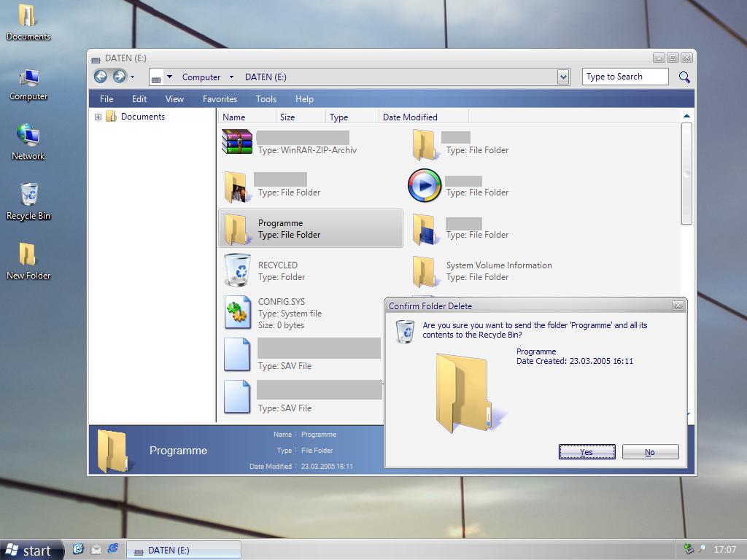Click the Internet Explorer quick launch icon
The image size is (747, 560).
click(x=113, y=549)
